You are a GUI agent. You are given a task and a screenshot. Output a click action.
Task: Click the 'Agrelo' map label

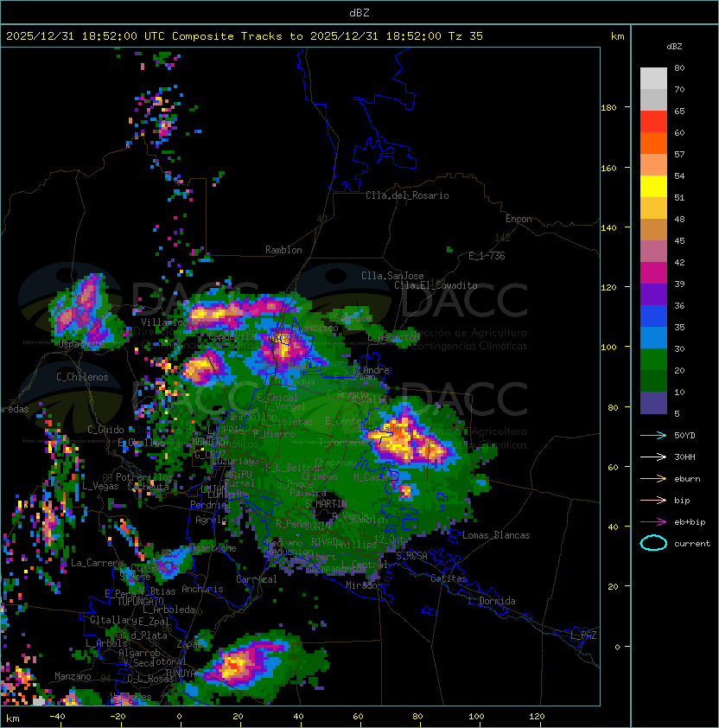211,520
